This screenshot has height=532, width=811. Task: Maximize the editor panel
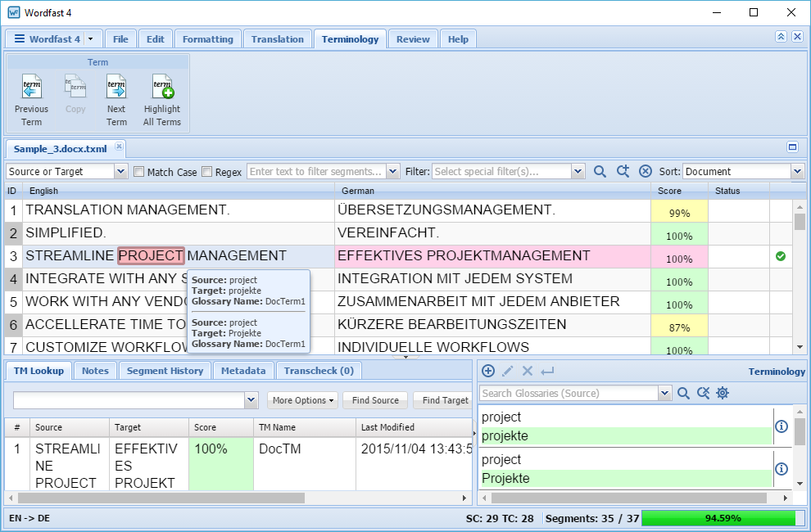point(792,147)
